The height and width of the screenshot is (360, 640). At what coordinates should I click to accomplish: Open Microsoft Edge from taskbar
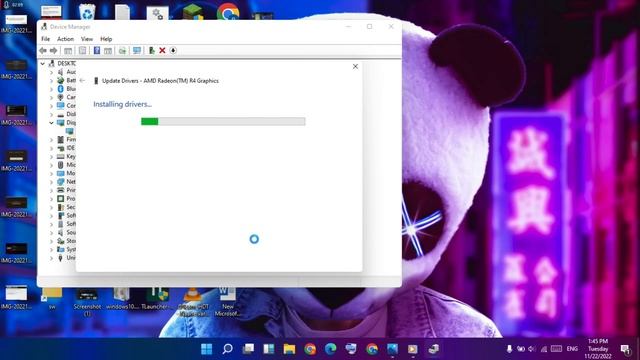point(331,349)
